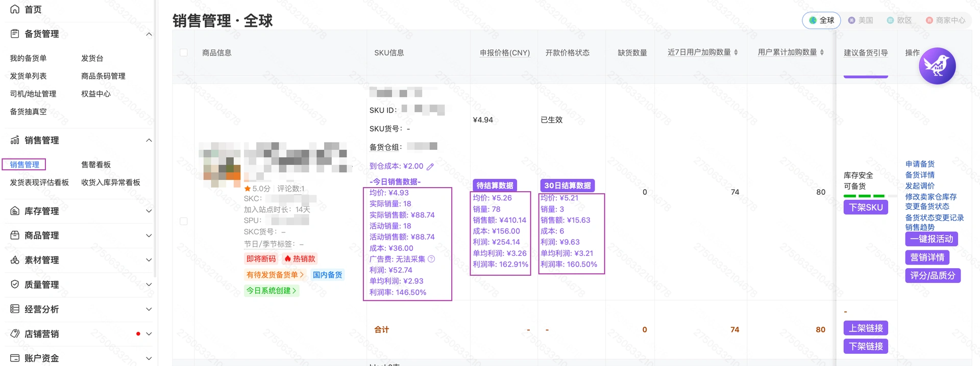Screen dimensions: 980x366
Task: Open 售罄看板 menu item
Action: click(96, 165)
